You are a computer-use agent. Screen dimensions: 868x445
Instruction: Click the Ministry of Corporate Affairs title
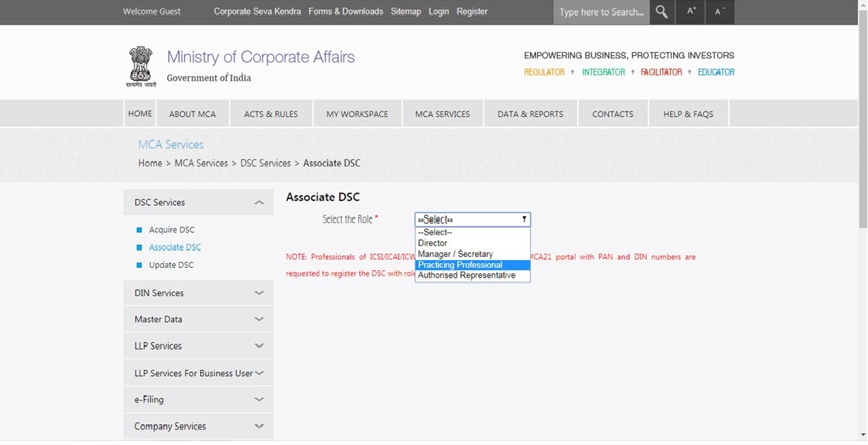(x=261, y=57)
